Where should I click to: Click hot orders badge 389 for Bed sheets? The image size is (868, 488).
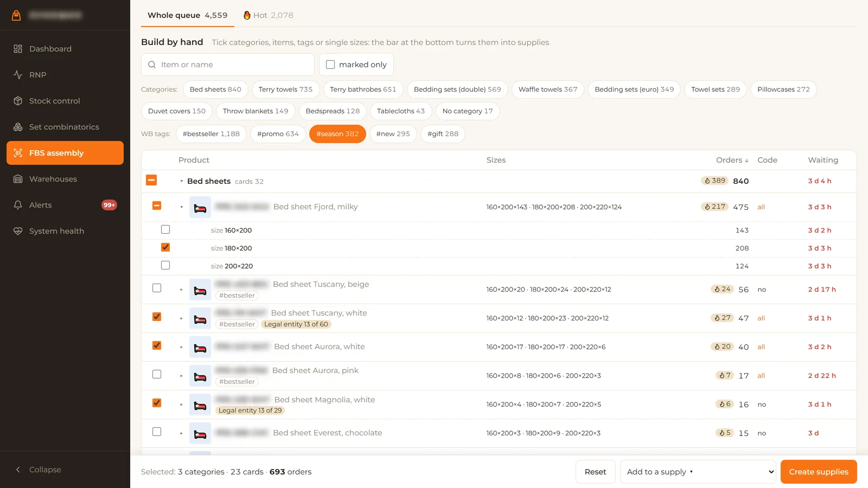coord(714,181)
